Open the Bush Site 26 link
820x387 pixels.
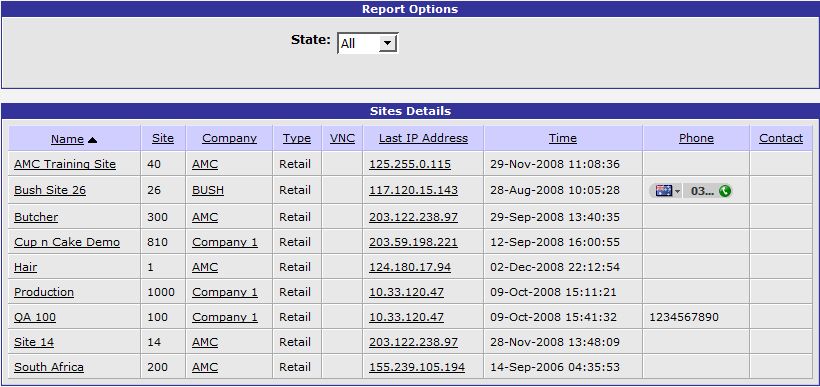[50, 190]
